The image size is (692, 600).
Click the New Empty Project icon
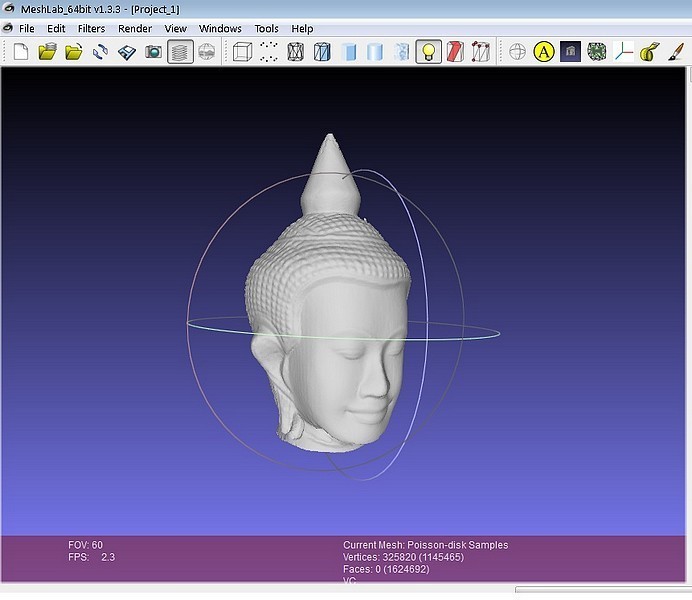point(20,51)
